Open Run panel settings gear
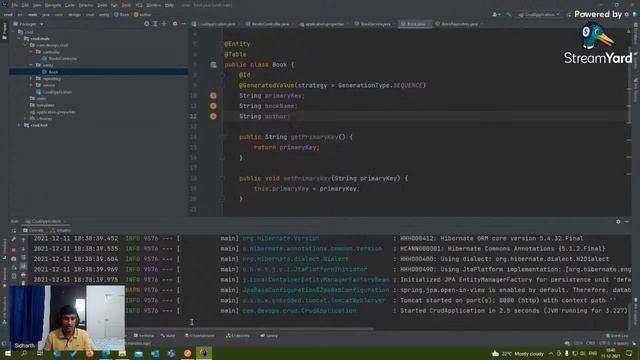 618,221
